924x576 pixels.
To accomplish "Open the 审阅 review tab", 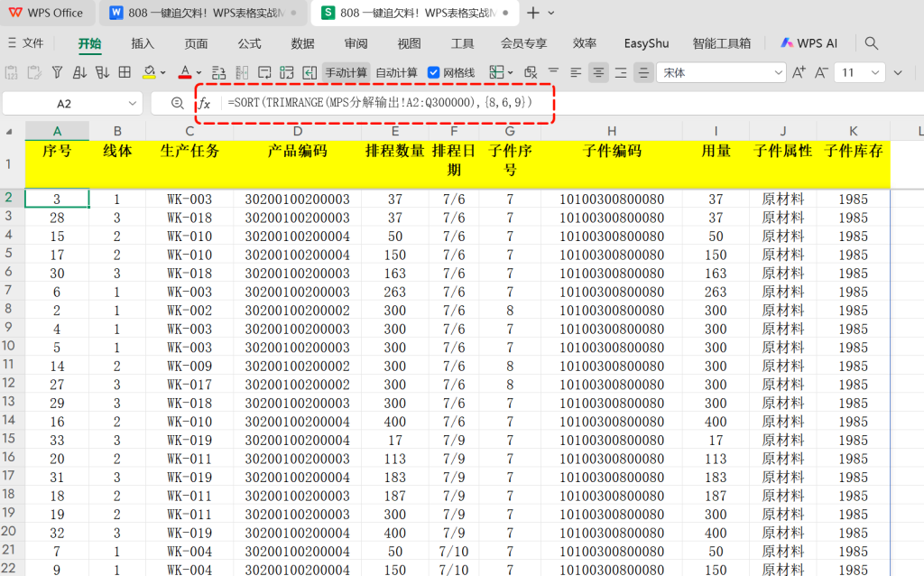I will 356,43.
